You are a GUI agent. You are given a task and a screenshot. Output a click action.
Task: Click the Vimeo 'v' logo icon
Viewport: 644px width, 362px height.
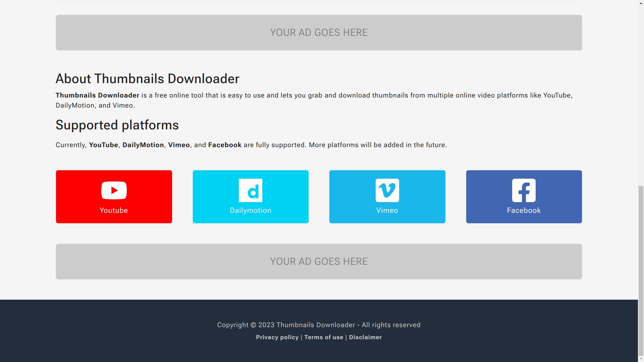387,190
